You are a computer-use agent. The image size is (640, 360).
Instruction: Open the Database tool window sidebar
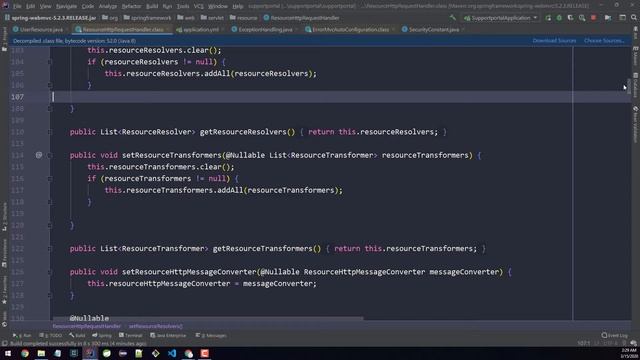pos(636,85)
